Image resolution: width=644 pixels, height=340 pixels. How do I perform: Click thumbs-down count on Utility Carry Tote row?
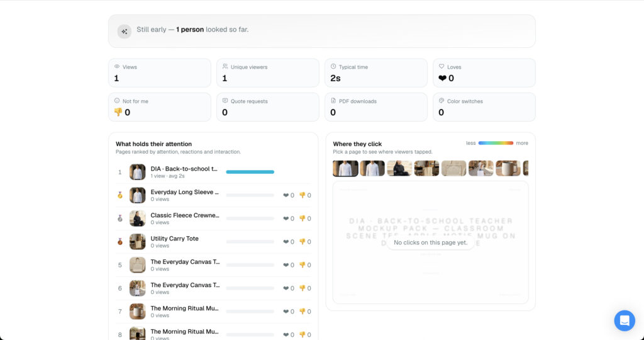coord(305,242)
